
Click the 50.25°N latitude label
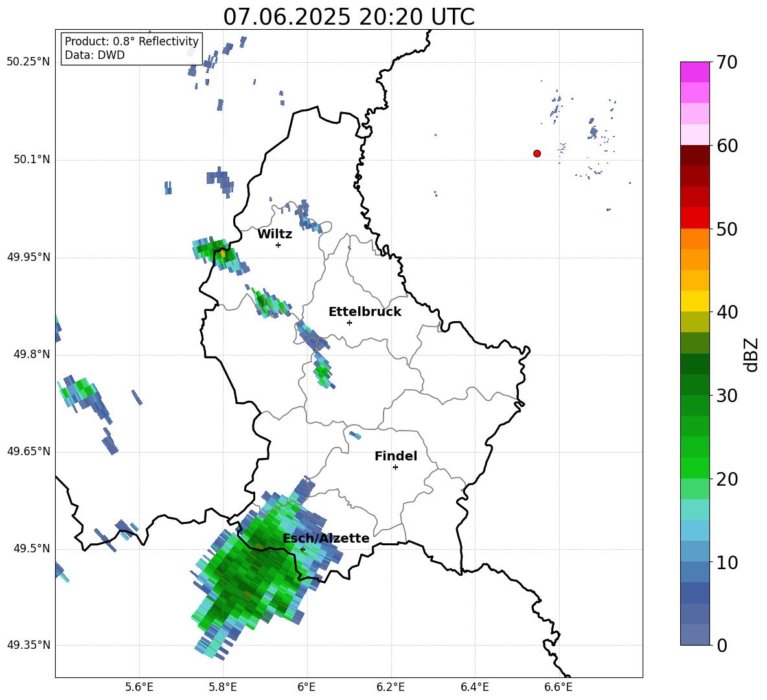[x=29, y=62]
